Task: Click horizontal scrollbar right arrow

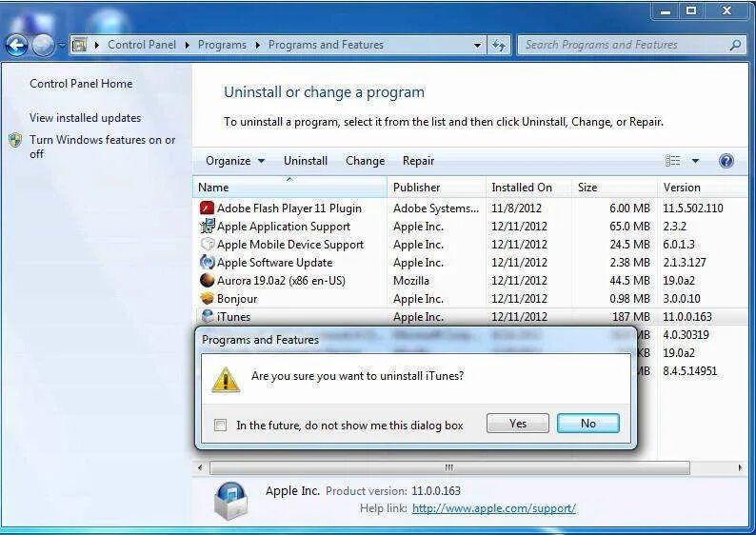Action: 741,467
